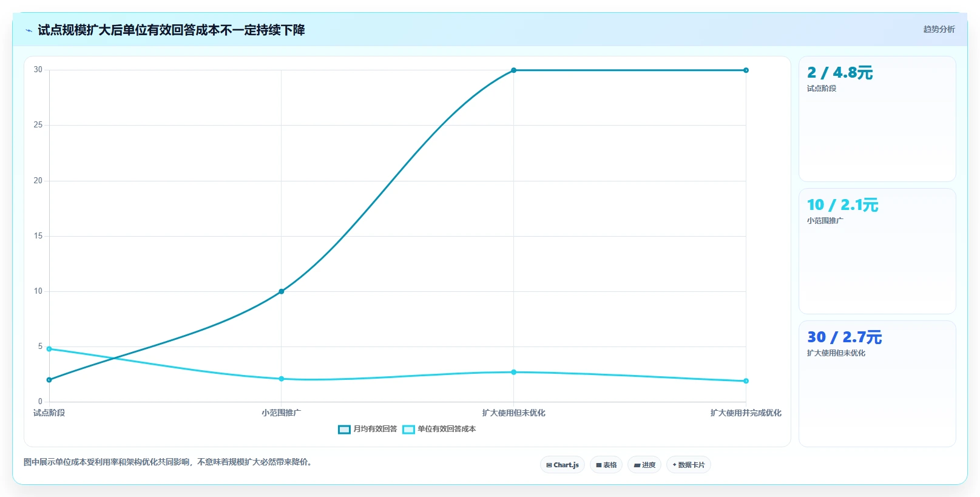The height and width of the screenshot is (497, 980).
Task: Toggle the 月均有效回答 legend entry
Action: [368, 429]
